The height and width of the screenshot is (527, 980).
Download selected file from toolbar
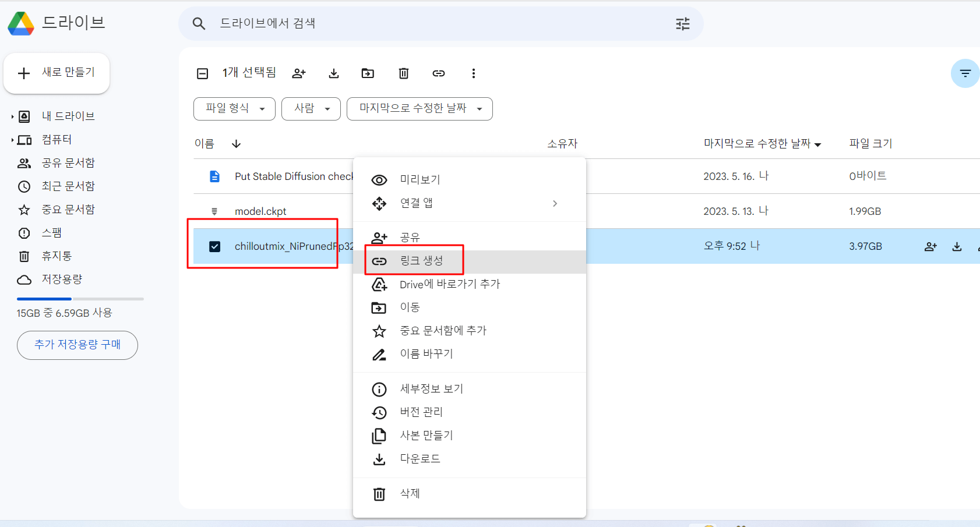[334, 73]
